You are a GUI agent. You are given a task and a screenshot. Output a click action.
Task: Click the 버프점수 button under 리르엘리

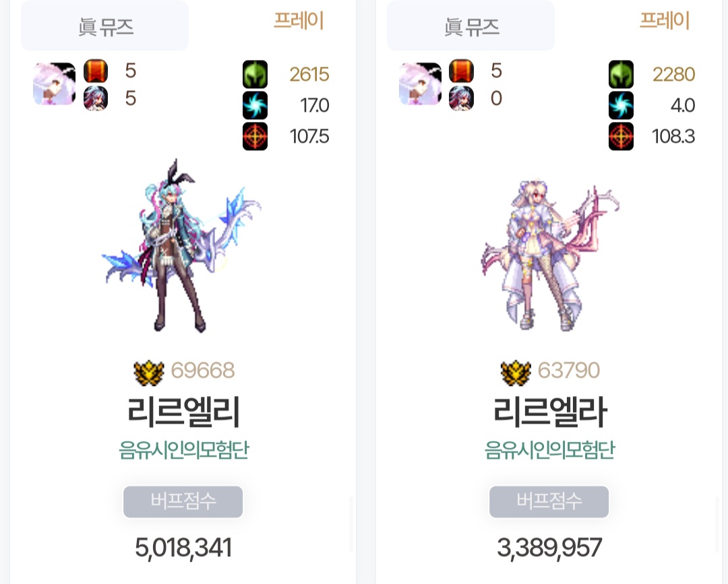click(x=183, y=501)
